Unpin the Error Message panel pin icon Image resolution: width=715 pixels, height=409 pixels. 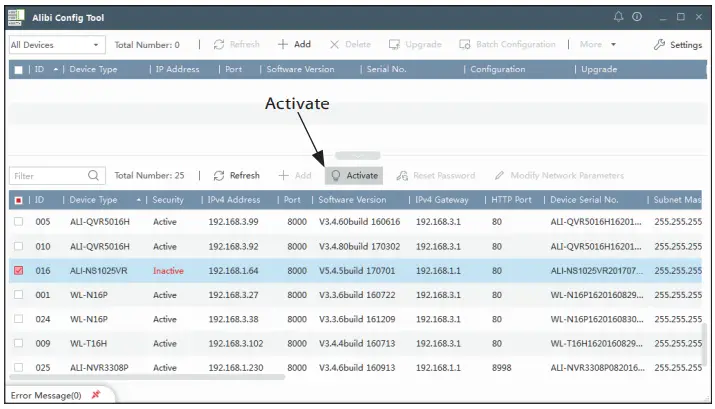(x=96, y=395)
